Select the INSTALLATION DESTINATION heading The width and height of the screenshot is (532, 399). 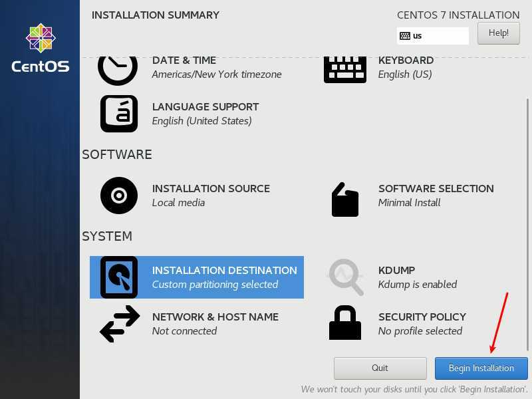(x=225, y=271)
